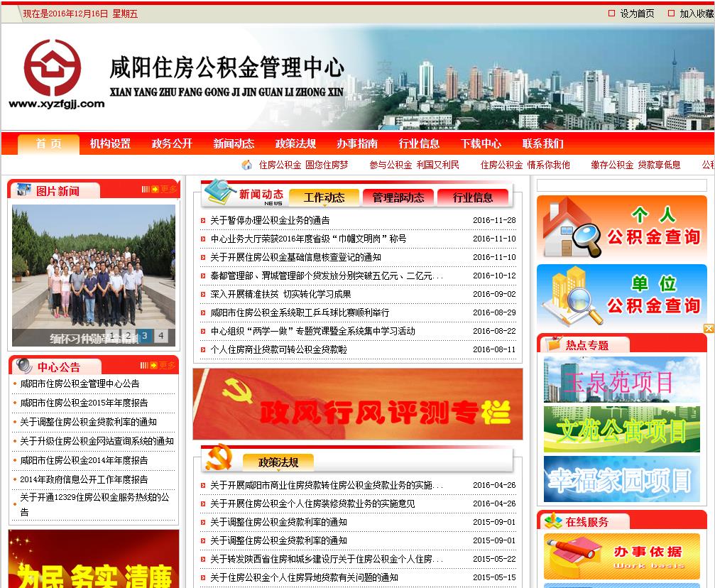Screen dimensions: 715x588
Task: Open 个人住房商业贷款可转公积金贷款啦
Action: coord(278,349)
